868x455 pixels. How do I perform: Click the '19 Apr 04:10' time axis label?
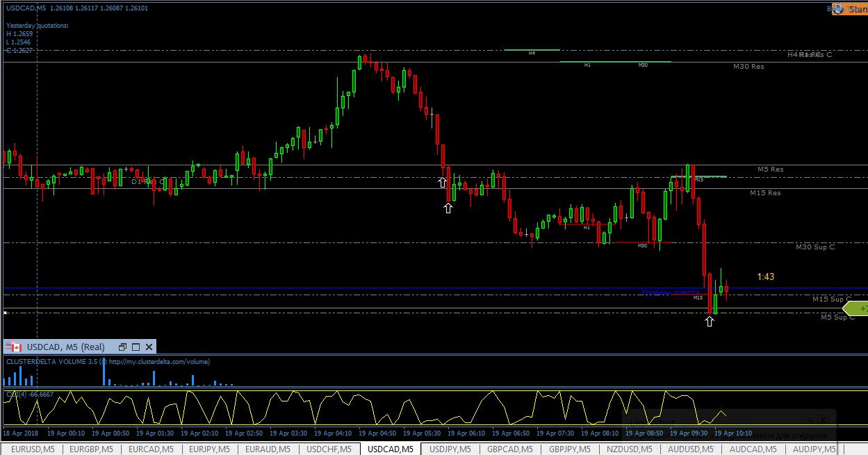334,433
